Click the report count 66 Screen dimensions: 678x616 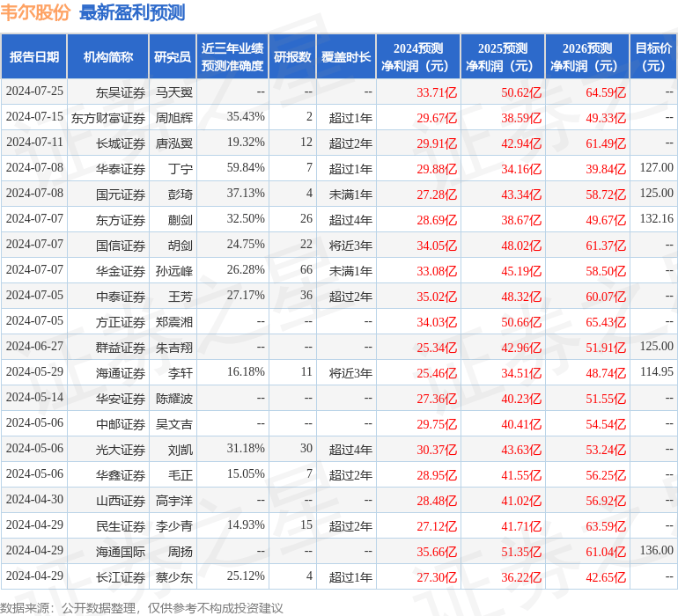pyautogui.click(x=306, y=270)
